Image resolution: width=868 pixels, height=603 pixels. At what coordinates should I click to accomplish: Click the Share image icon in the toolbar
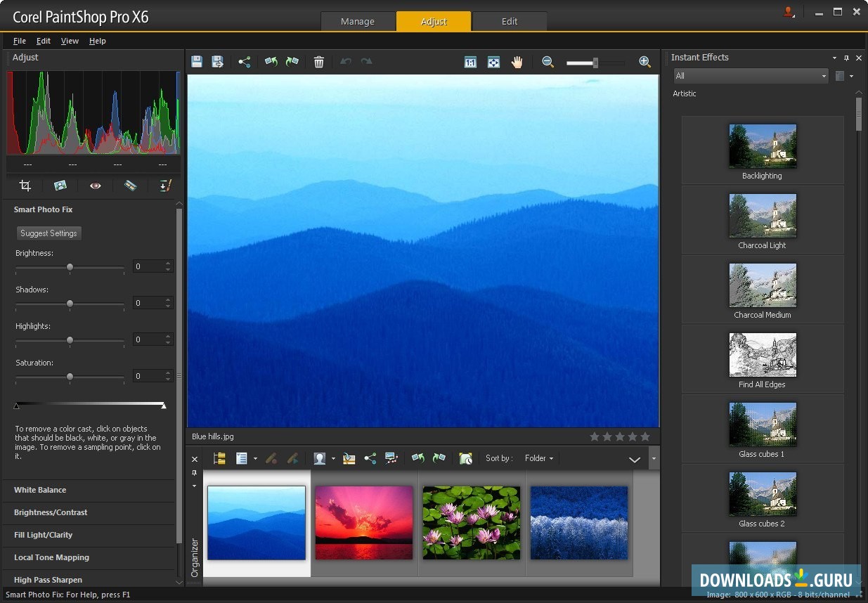tap(245, 61)
